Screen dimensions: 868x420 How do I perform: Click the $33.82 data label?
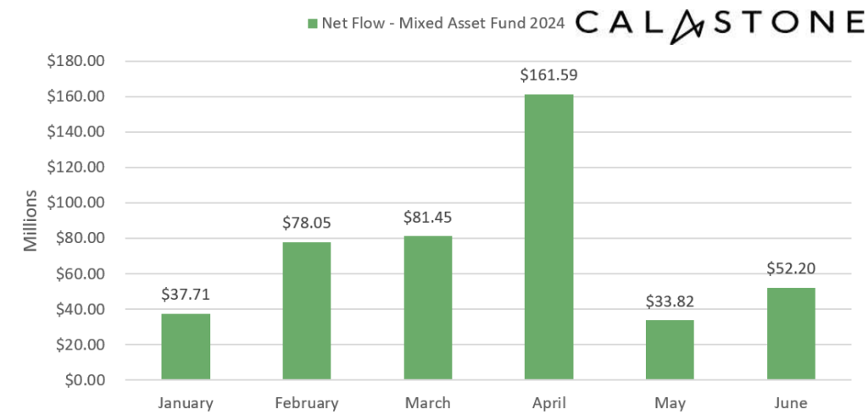[x=670, y=301]
